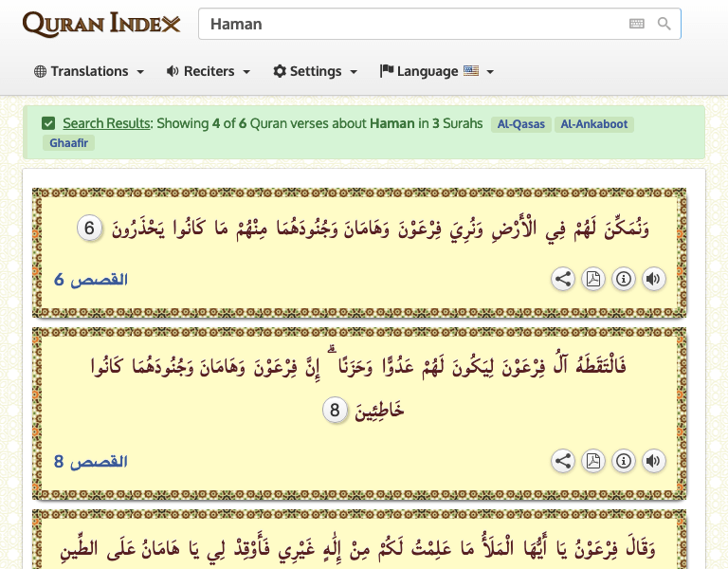
Task: Play audio for Al-Qasas verse 6
Action: pyautogui.click(x=653, y=279)
